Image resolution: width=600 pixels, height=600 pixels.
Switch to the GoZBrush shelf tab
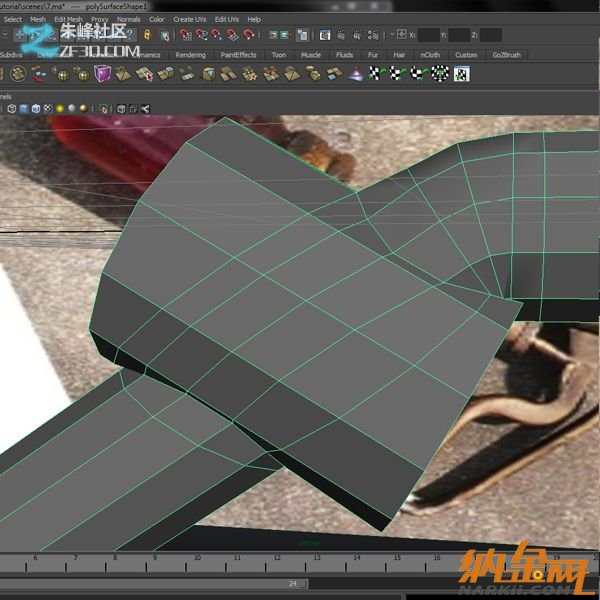[507, 55]
